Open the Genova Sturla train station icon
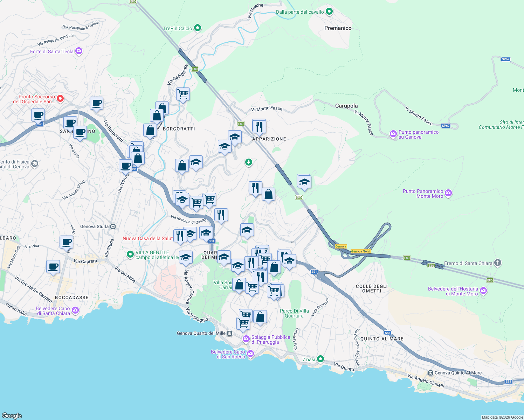This screenshot has height=420, width=524. click(113, 226)
